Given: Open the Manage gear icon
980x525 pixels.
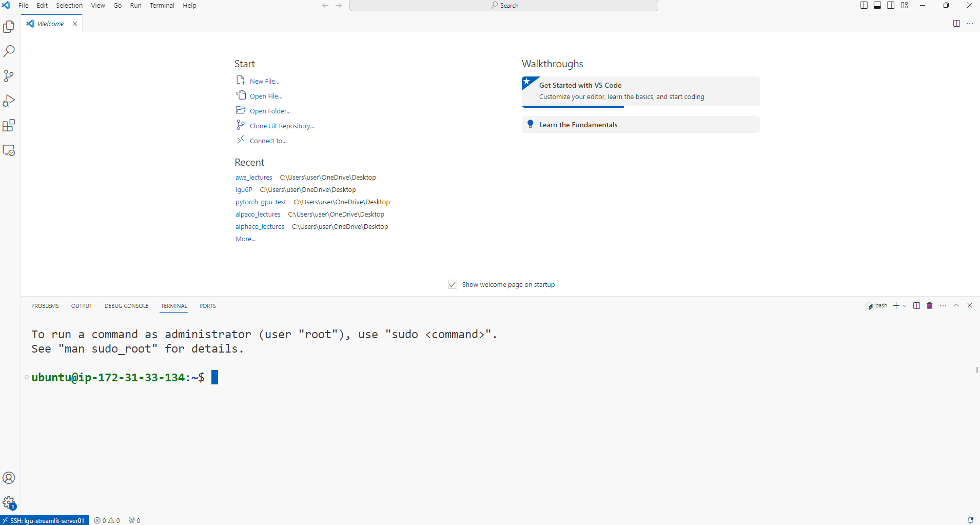Looking at the screenshot, I should point(9,503).
